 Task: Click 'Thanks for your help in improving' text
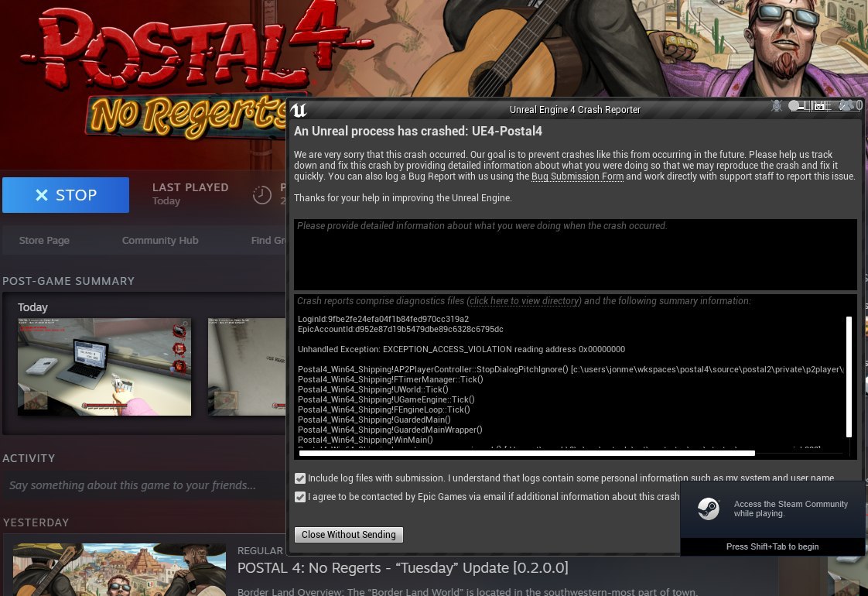(403, 197)
